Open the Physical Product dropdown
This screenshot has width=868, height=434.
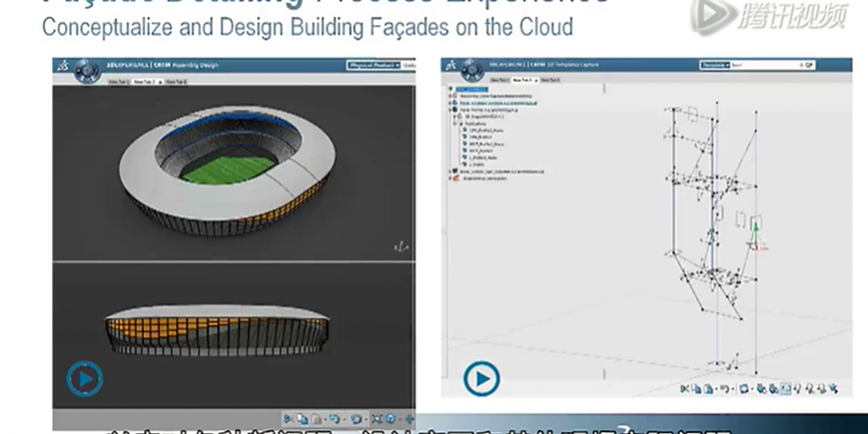click(373, 66)
